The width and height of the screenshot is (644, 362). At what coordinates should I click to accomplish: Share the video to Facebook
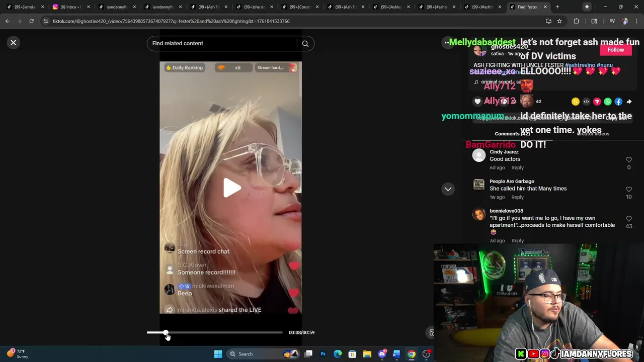pyautogui.click(x=618, y=102)
